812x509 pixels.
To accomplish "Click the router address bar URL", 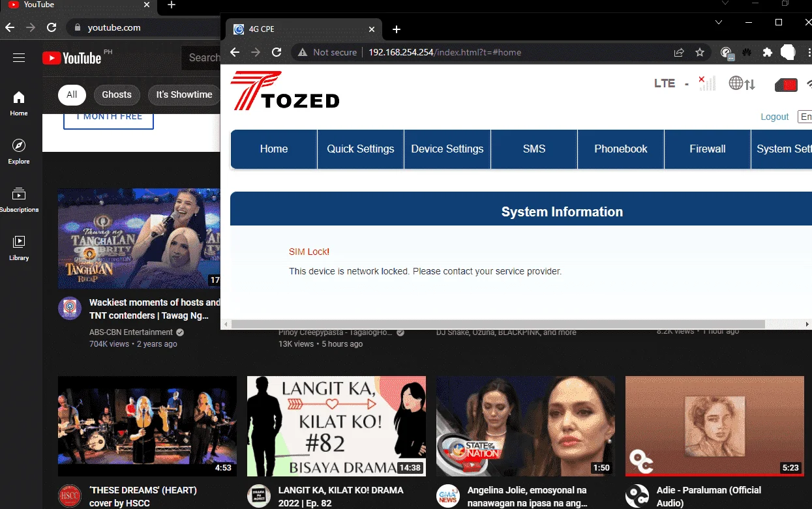I will point(445,52).
